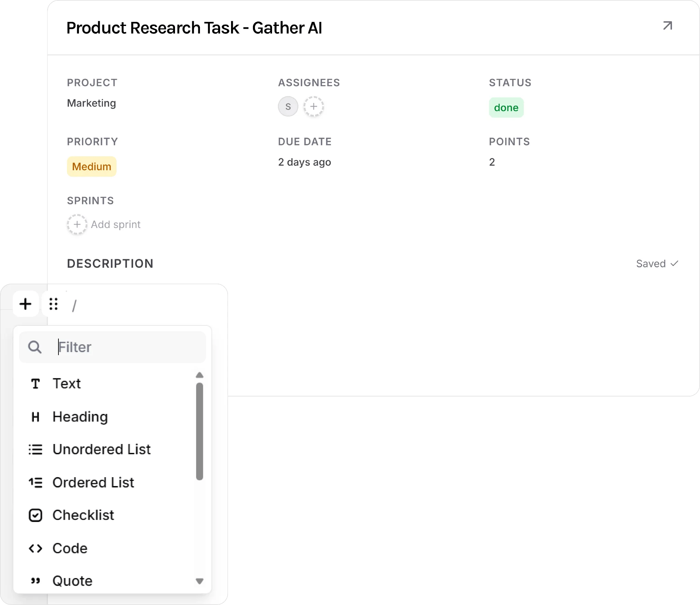Click the magnifier icon in Filter box
Image resolution: width=700 pixels, height=605 pixels.
[x=35, y=347]
